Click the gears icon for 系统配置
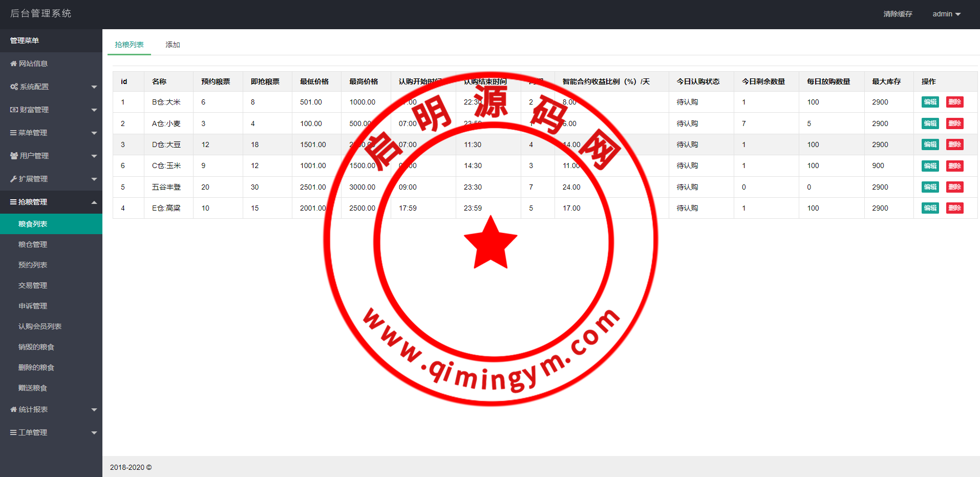 click(14, 87)
